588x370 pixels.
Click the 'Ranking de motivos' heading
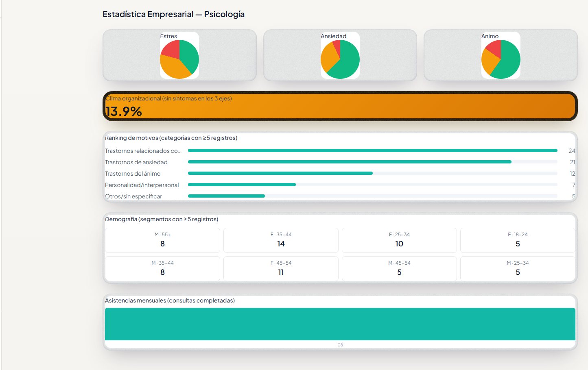(171, 138)
